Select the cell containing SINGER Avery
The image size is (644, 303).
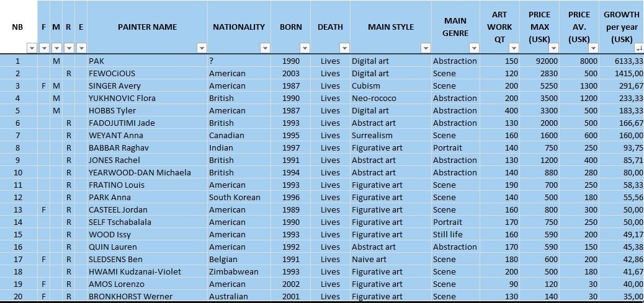[115, 86]
